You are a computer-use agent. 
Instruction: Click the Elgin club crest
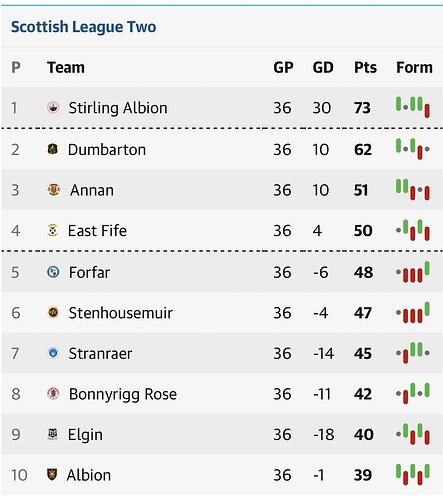coord(53,434)
